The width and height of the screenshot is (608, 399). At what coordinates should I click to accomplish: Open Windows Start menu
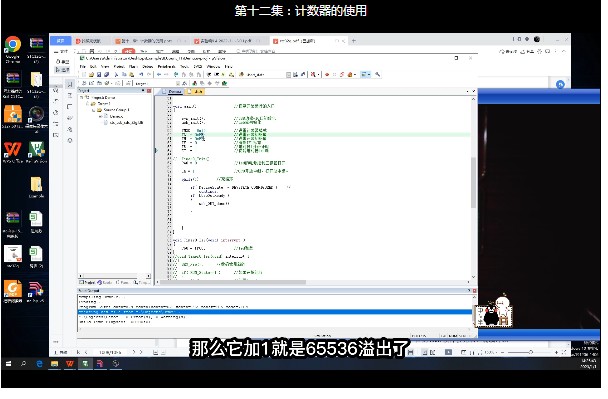pos(8,364)
